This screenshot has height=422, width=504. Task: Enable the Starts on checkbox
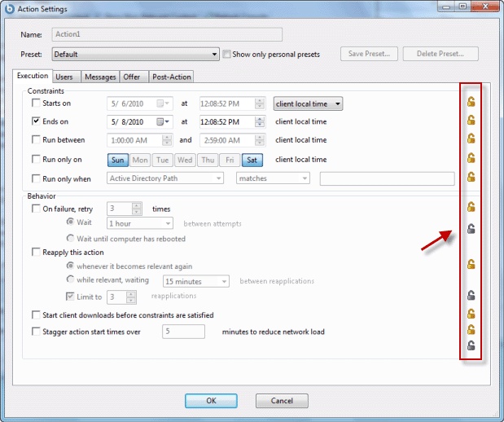[36, 103]
